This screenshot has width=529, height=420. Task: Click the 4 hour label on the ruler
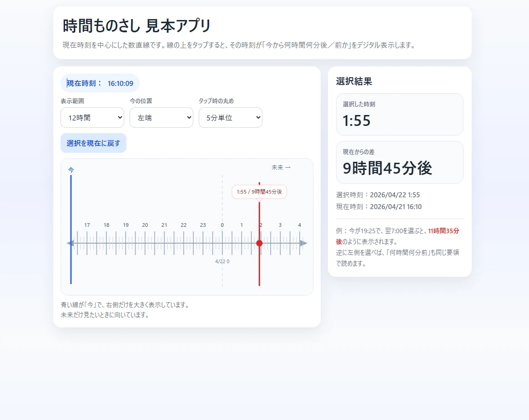pos(299,225)
